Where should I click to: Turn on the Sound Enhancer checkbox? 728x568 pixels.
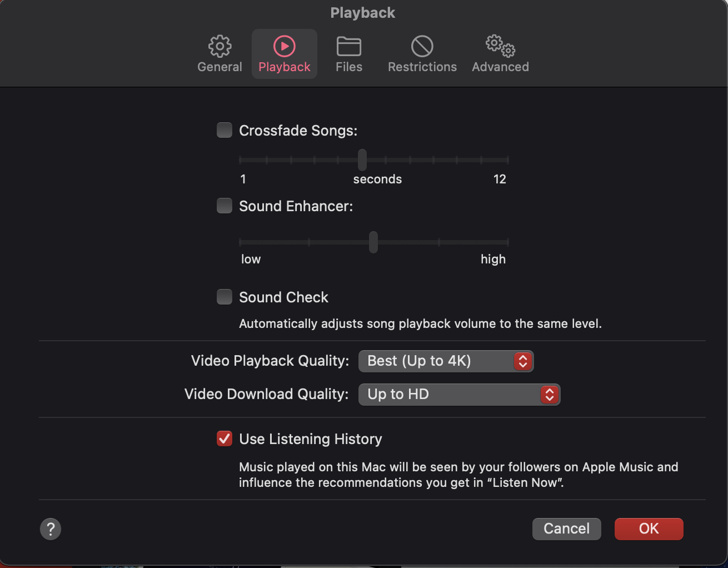click(225, 206)
